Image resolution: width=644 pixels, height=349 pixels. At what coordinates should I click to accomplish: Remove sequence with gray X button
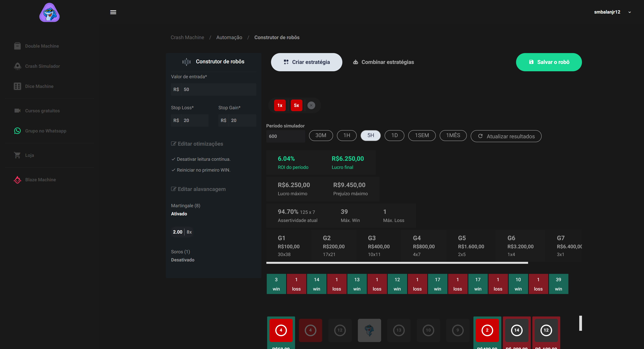pyautogui.click(x=311, y=105)
